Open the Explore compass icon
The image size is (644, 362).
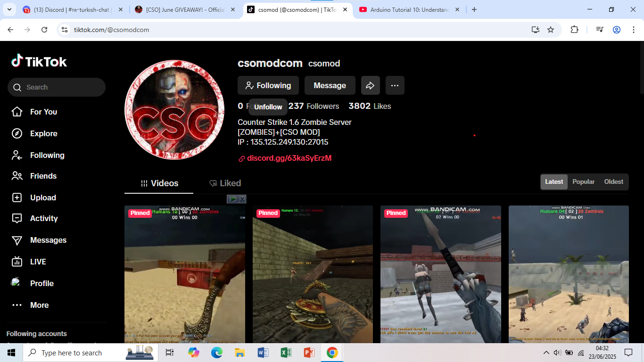click(17, 133)
